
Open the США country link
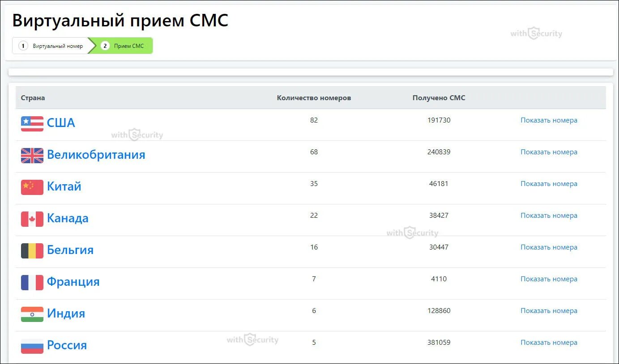click(61, 123)
